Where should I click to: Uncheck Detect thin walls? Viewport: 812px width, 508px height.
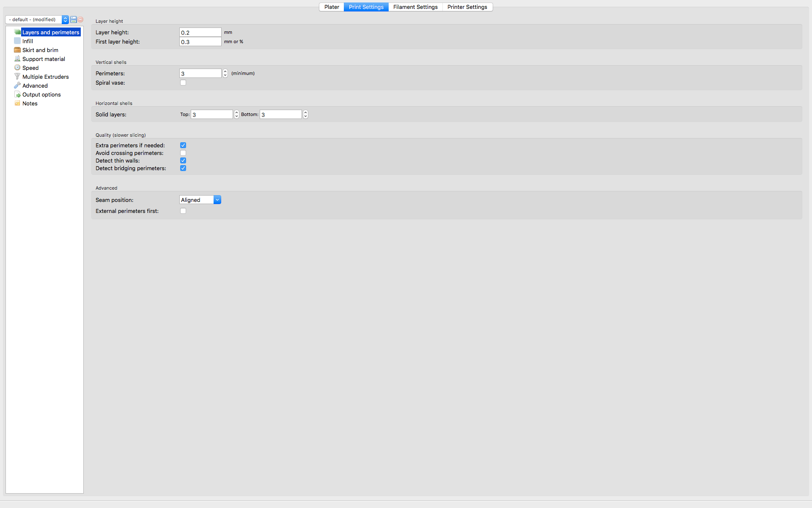[183, 160]
